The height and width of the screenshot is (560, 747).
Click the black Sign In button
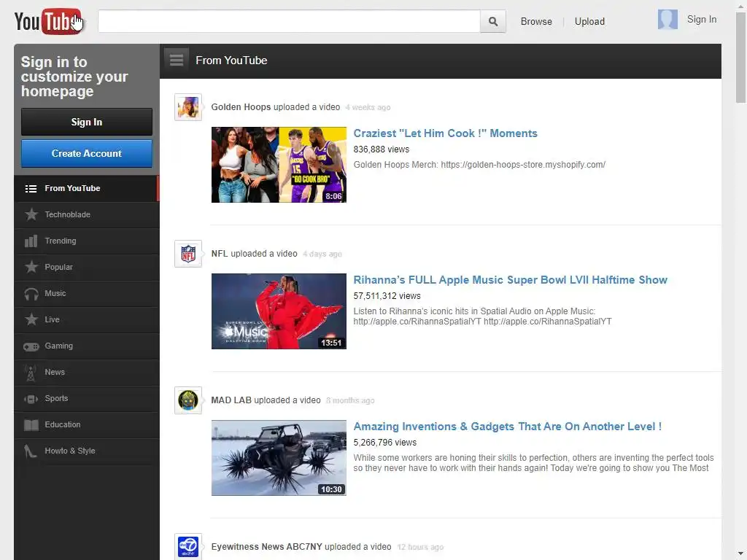click(87, 122)
